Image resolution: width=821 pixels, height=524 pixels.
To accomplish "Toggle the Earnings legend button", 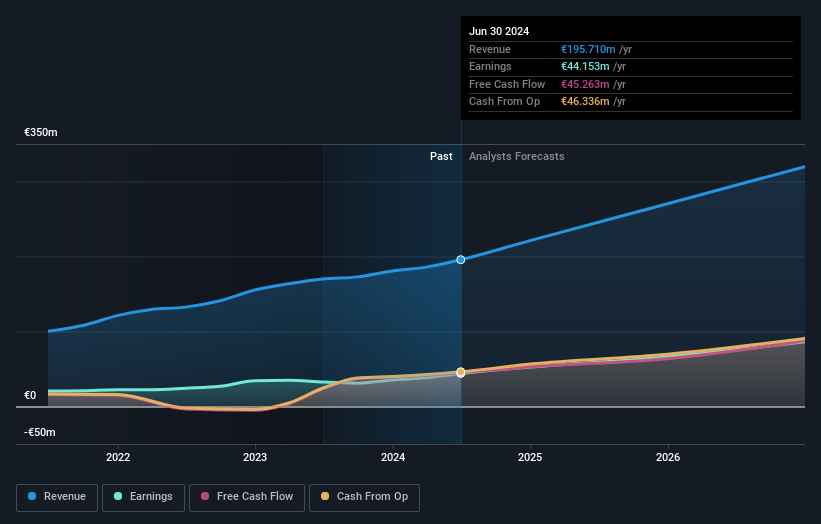I will tap(143, 497).
